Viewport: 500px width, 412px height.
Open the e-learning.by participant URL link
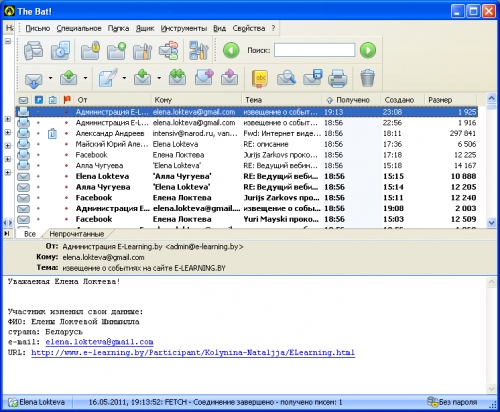click(x=193, y=353)
